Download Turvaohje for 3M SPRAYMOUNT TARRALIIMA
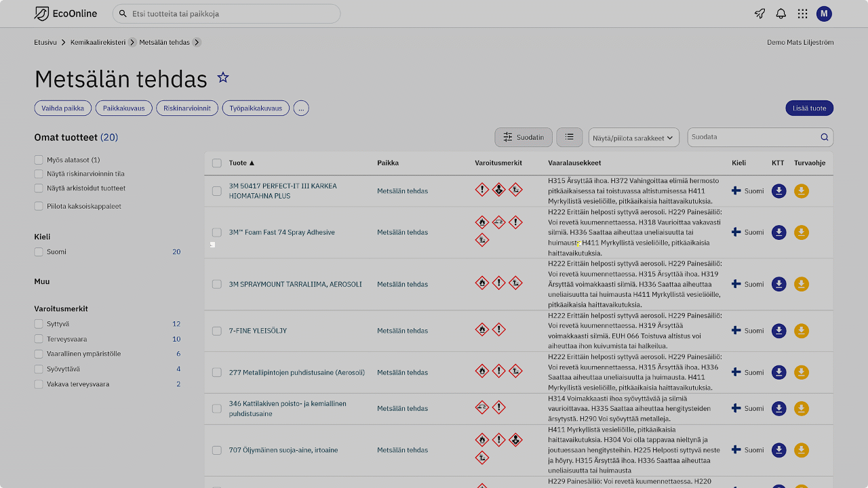 (802, 284)
